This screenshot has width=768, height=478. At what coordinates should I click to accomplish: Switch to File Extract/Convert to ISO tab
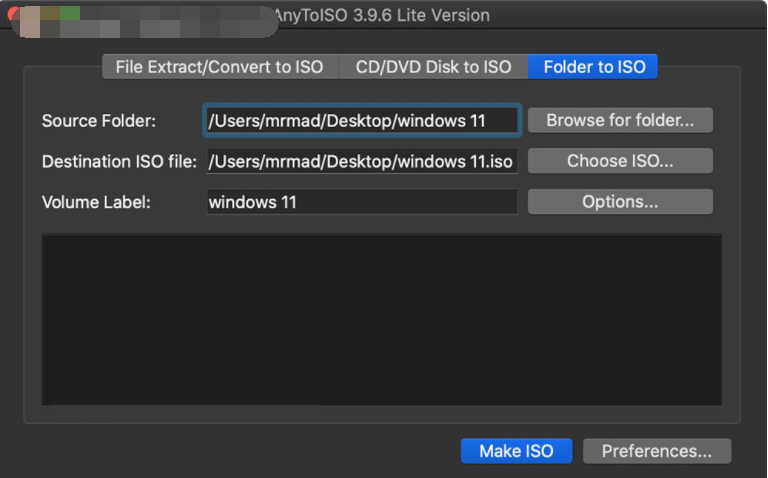point(219,67)
